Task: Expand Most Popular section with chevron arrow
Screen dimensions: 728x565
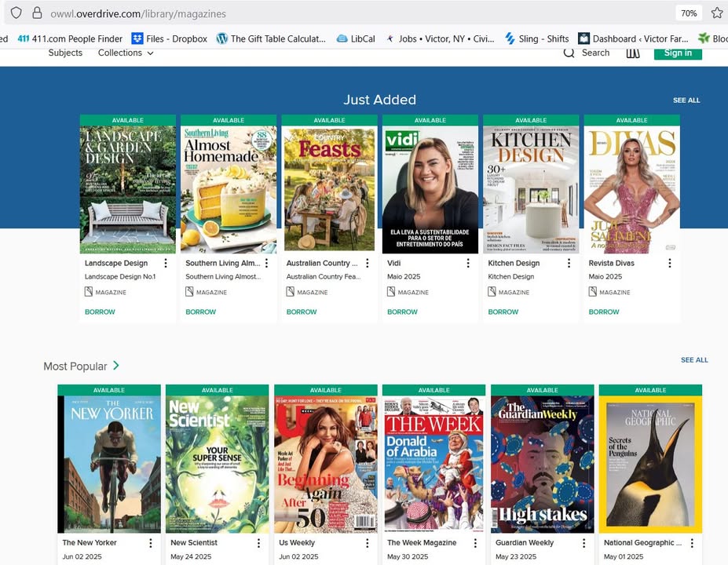Action: pos(116,366)
